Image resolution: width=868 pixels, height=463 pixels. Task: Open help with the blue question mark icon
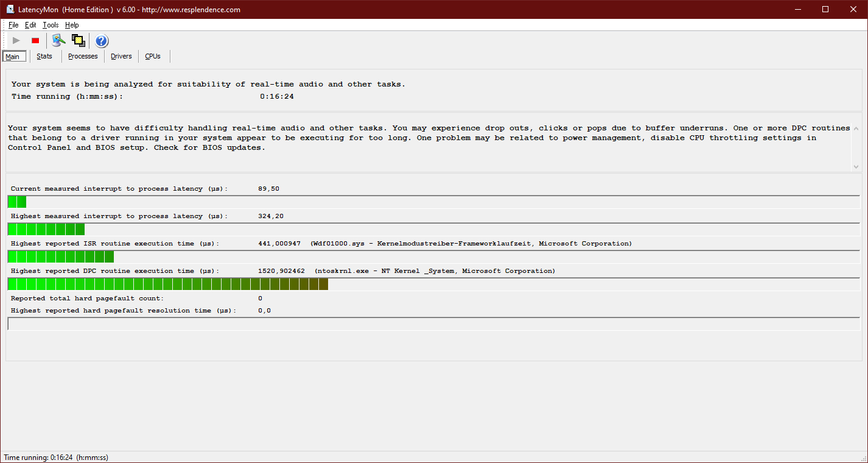coord(102,41)
